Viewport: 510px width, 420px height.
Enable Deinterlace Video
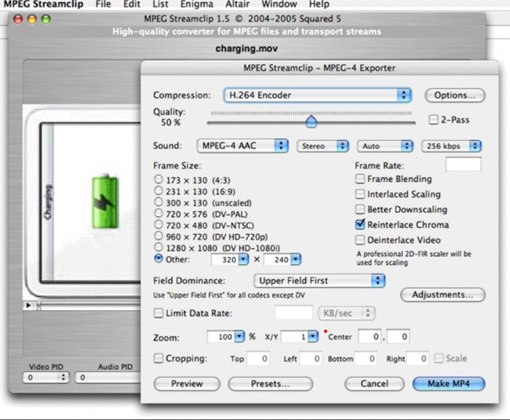click(360, 240)
